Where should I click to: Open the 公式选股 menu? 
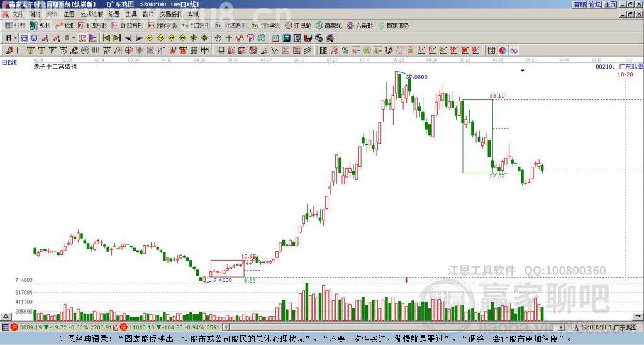[92, 14]
